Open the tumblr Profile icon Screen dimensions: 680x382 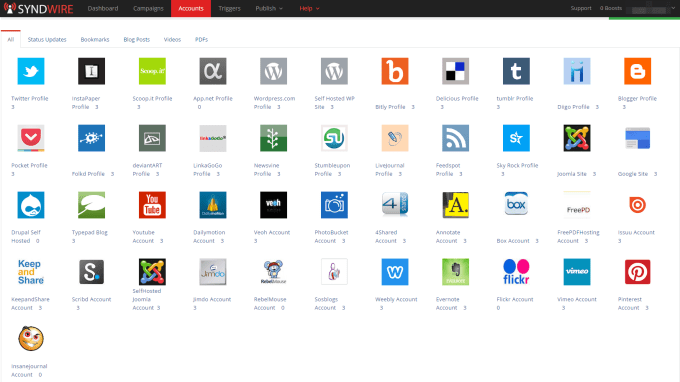(516, 71)
